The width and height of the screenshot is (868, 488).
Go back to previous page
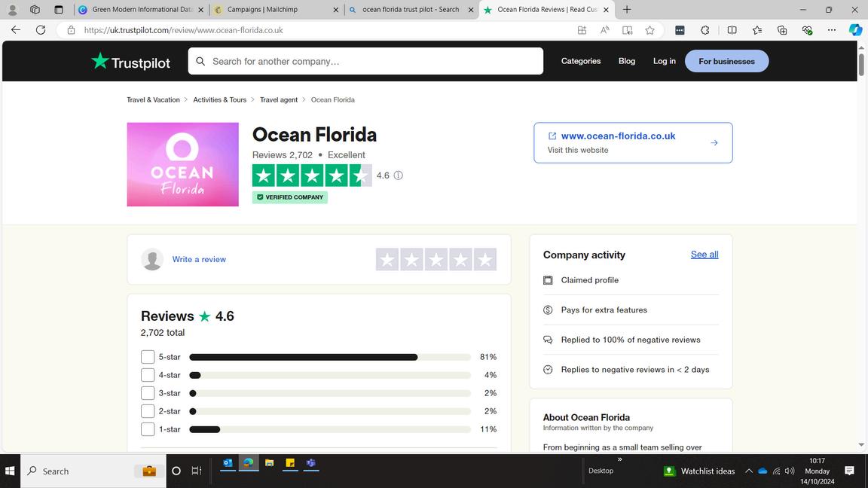(x=16, y=30)
